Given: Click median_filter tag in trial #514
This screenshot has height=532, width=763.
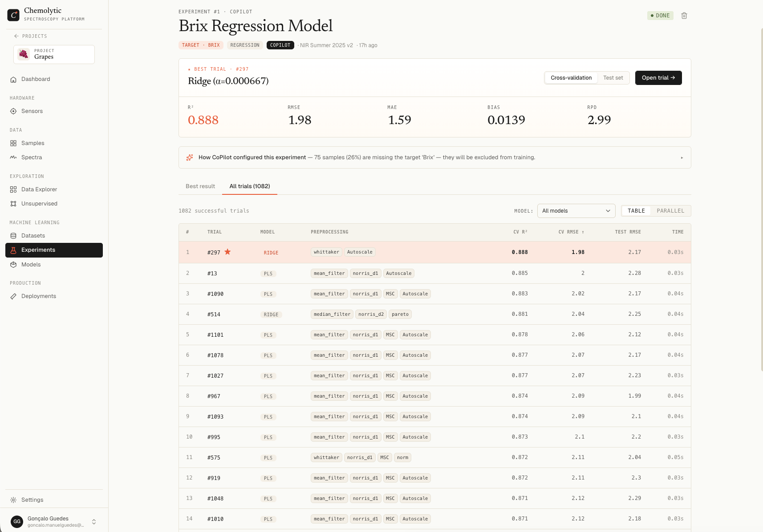Looking at the screenshot, I should pos(332,314).
